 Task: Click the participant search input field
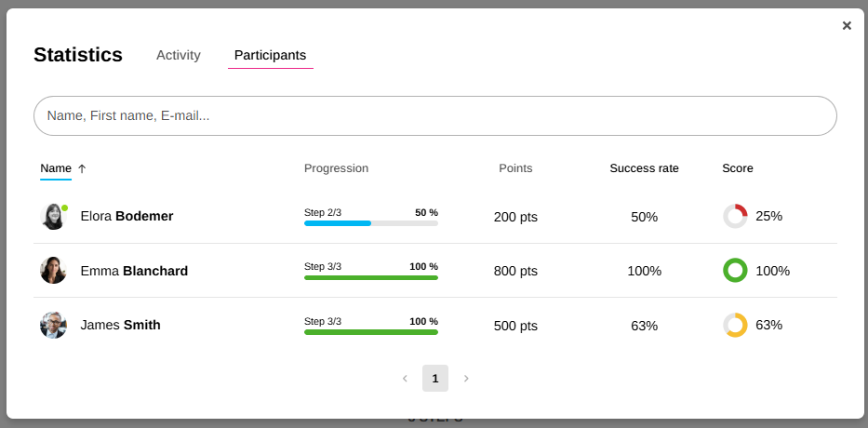(434, 116)
